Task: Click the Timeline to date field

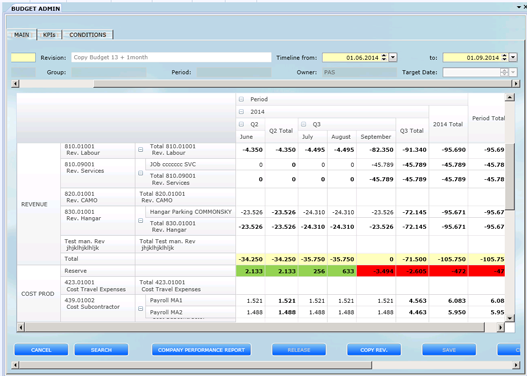Action: pyautogui.click(x=472, y=58)
